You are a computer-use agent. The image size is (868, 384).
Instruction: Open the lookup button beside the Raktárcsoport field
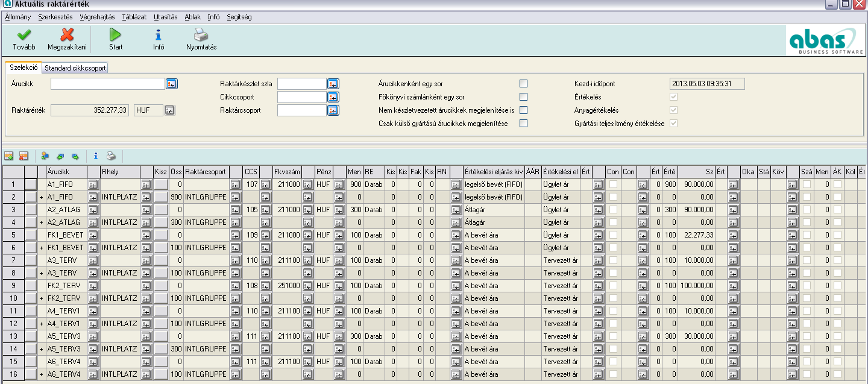[x=333, y=110]
